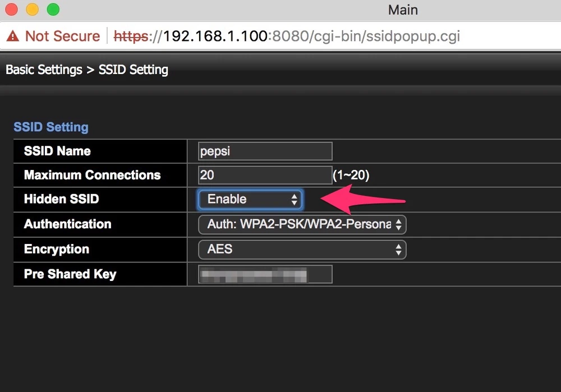Viewport: 561px width, 392px height.
Task: Click the Encryption row label
Action: point(56,249)
